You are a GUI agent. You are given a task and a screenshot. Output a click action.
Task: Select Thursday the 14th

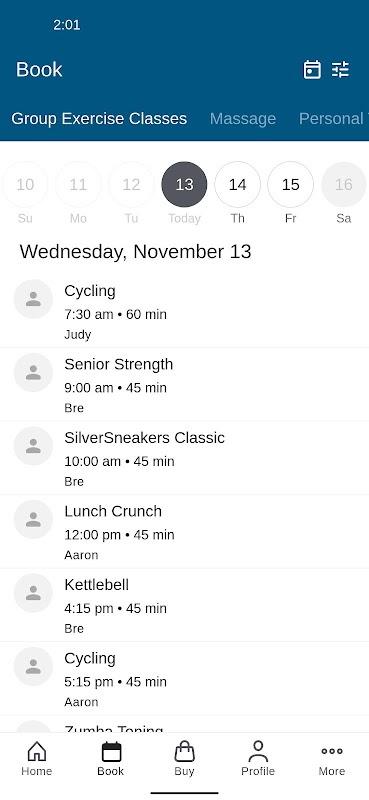237,185
